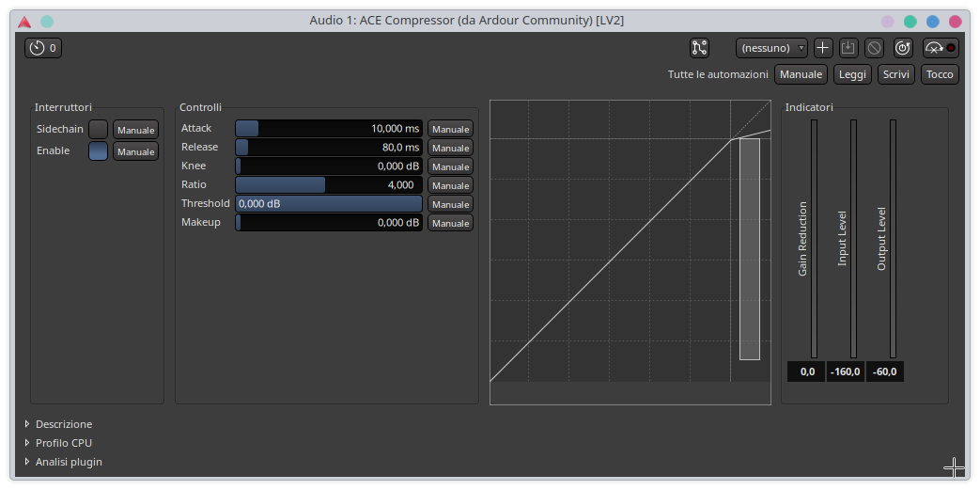Screen dimensions: 980x490
Task: Set all automation to Leggi
Action: [852, 74]
